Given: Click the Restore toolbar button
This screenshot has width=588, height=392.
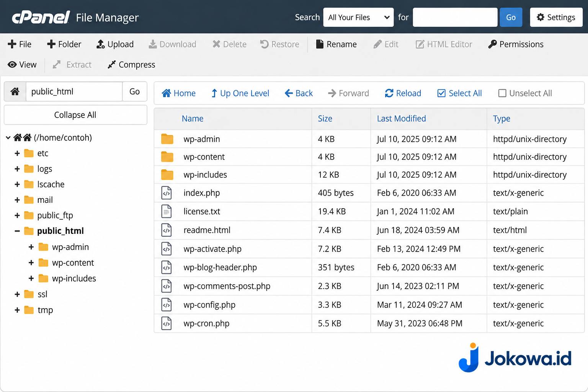Looking at the screenshot, I should (279, 44).
